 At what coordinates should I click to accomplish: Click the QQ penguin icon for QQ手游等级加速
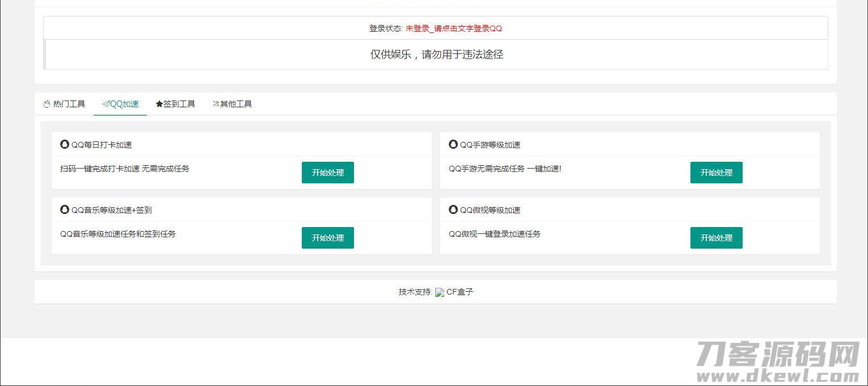pyautogui.click(x=453, y=144)
